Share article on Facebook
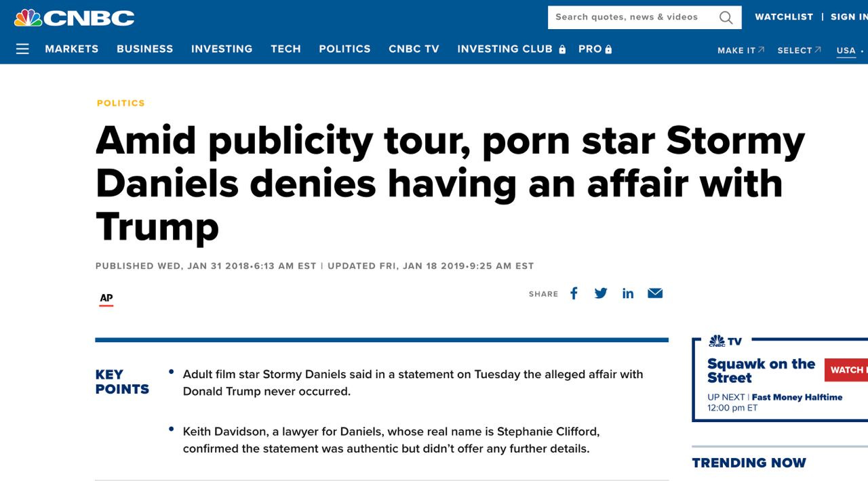The height and width of the screenshot is (481, 868). [574, 293]
